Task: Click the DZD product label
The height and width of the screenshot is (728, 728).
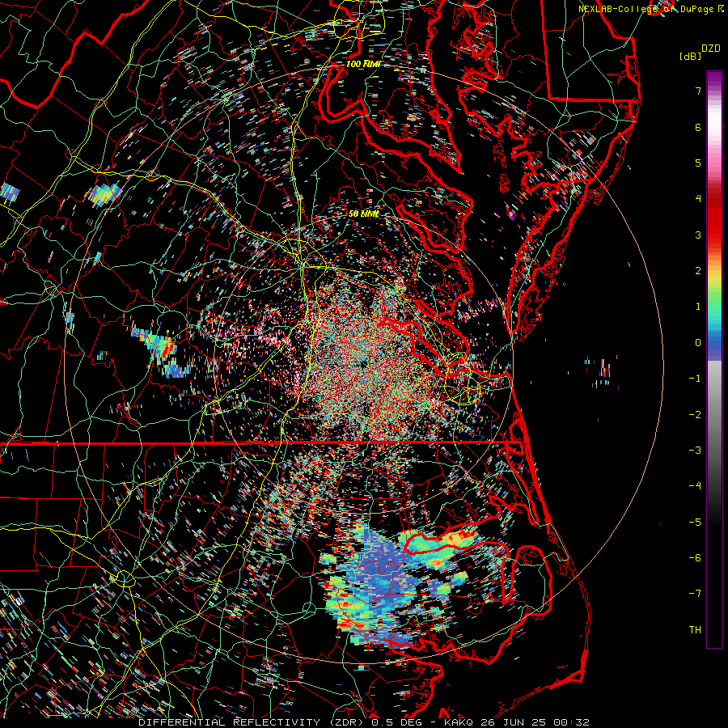Action: pos(711,49)
